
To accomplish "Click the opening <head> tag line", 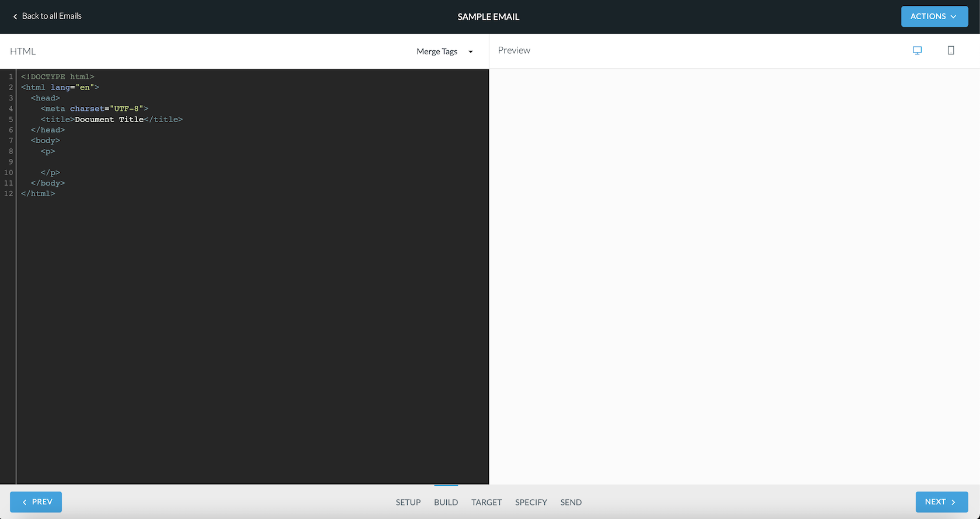I will 46,98.
